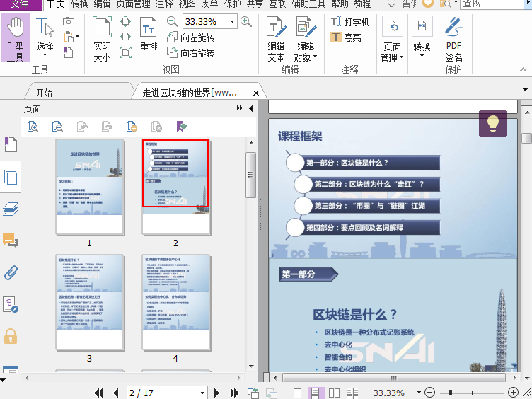Switch to single page view in status bar

(298, 393)
